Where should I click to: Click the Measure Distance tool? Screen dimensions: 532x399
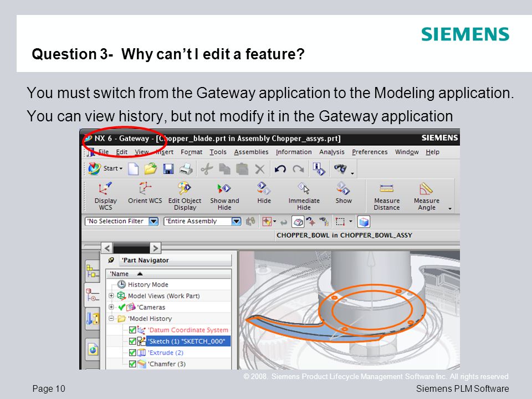(x=386, y=196)
